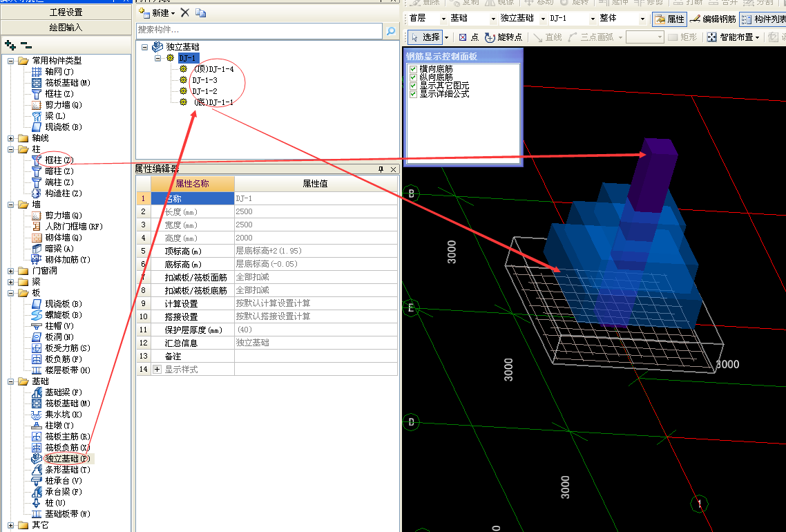
Task: Click the delete X icon beside 新建
Action: tap(185, 12)
